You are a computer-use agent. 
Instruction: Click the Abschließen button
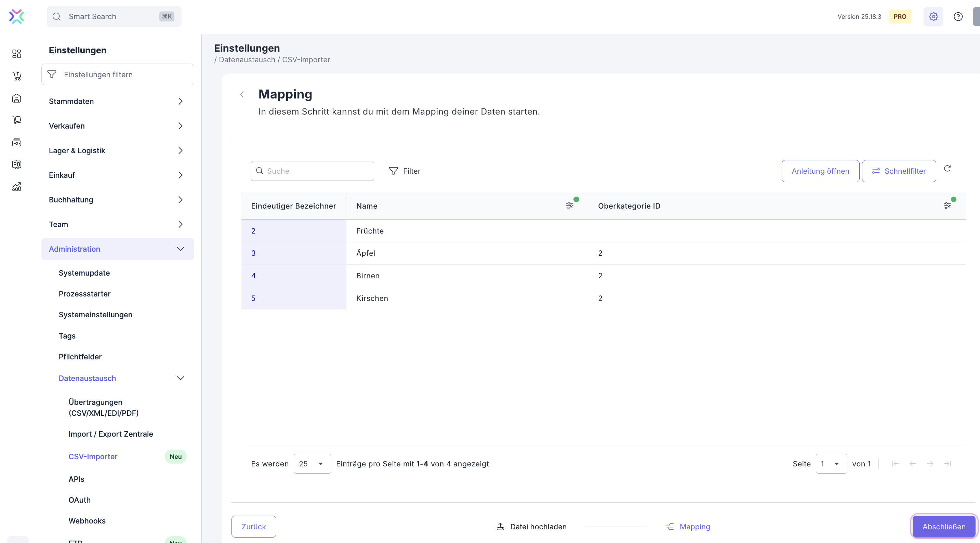(943, 526)
